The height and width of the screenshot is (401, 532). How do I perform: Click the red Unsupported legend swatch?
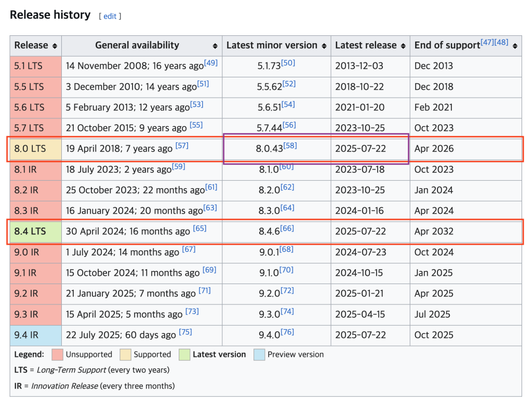pyautogui.click(x=57, y=355)
